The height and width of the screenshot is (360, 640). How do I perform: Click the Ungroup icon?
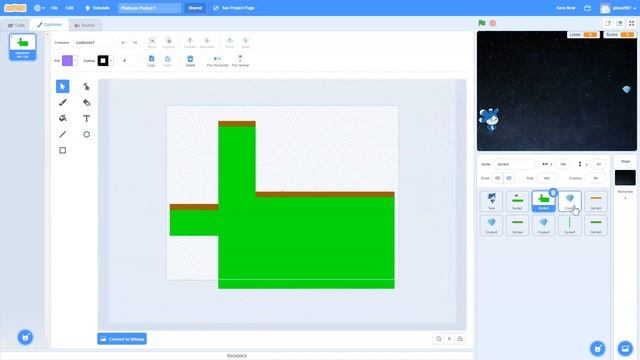pos(168,42)
